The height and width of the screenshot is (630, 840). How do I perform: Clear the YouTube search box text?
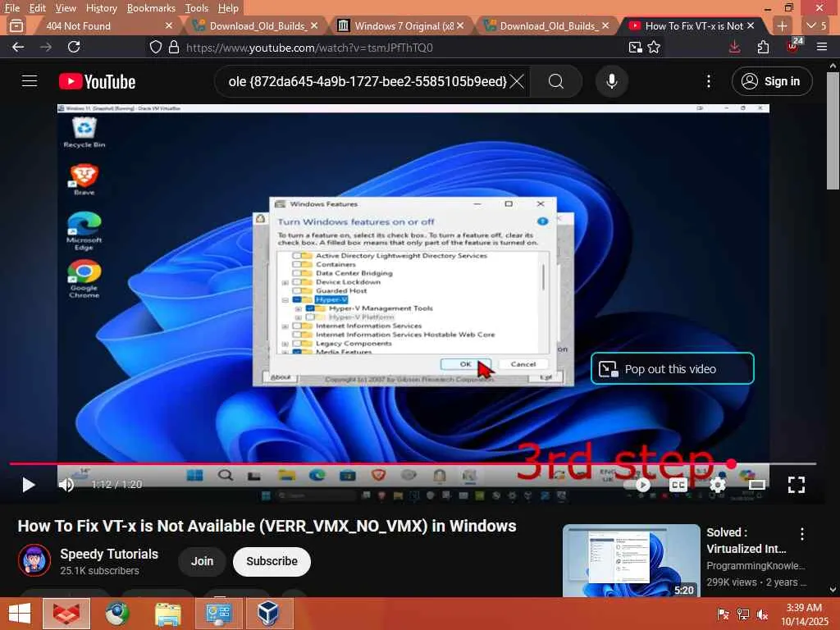tap(517, 81)
